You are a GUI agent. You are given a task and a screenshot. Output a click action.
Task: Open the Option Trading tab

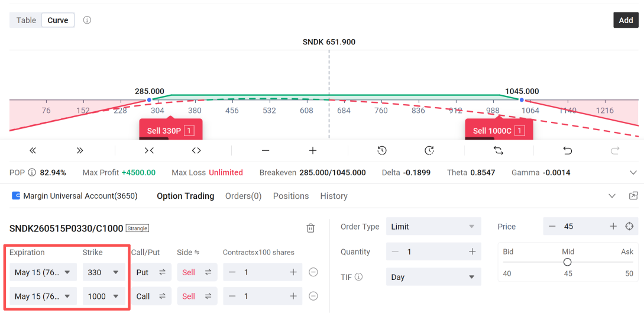[x=186, y=196]
